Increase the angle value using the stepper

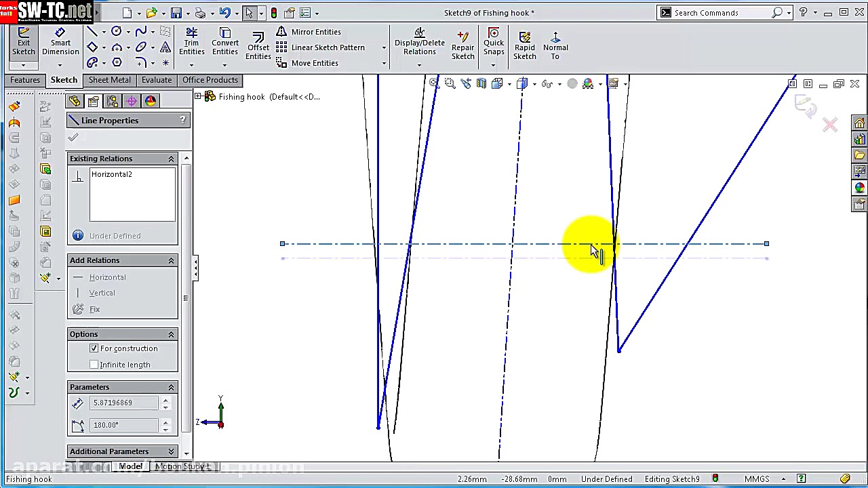(165, 421)
